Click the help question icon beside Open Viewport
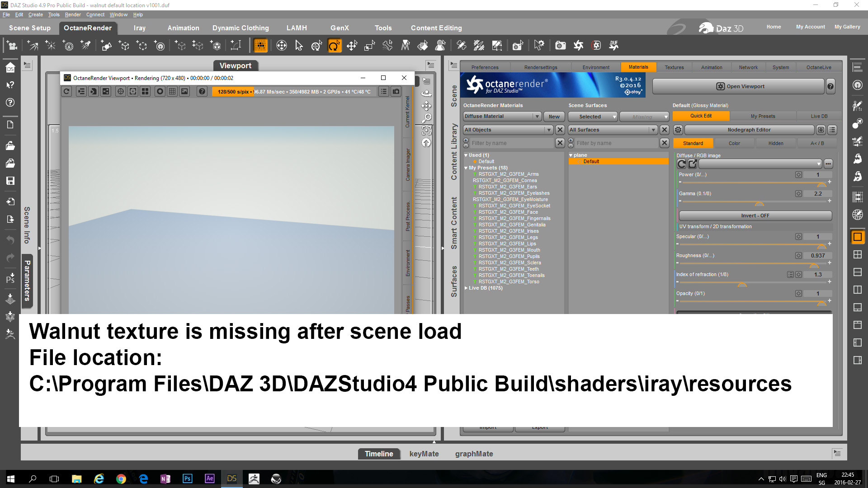 (x=830, y=86)
